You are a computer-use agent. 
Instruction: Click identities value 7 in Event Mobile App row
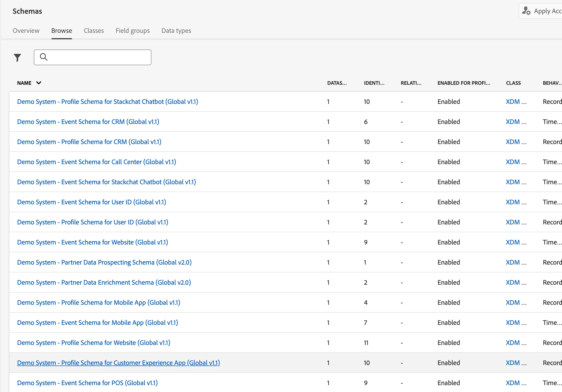coord(366,323)
